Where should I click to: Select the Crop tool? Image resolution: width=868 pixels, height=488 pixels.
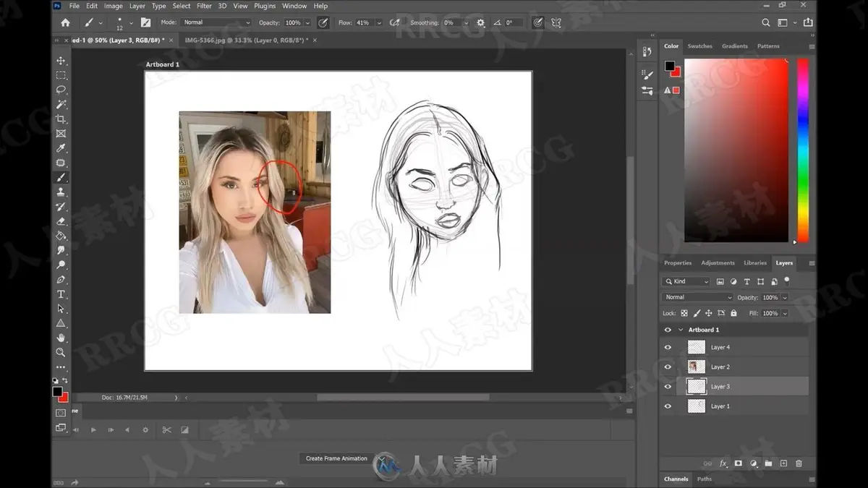[x=61, y=119]
